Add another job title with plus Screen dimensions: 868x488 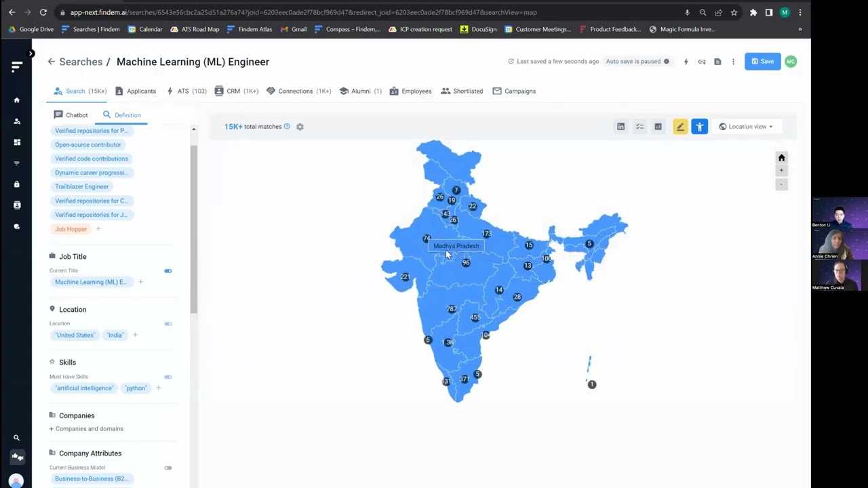click(140, 282)
